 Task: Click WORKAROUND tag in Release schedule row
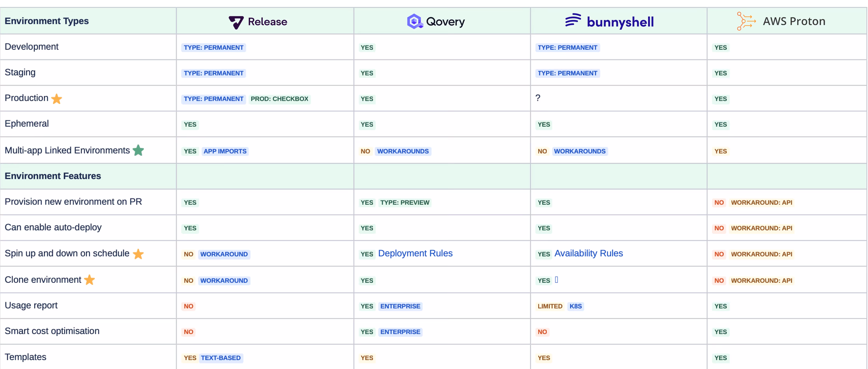point(224,255)
